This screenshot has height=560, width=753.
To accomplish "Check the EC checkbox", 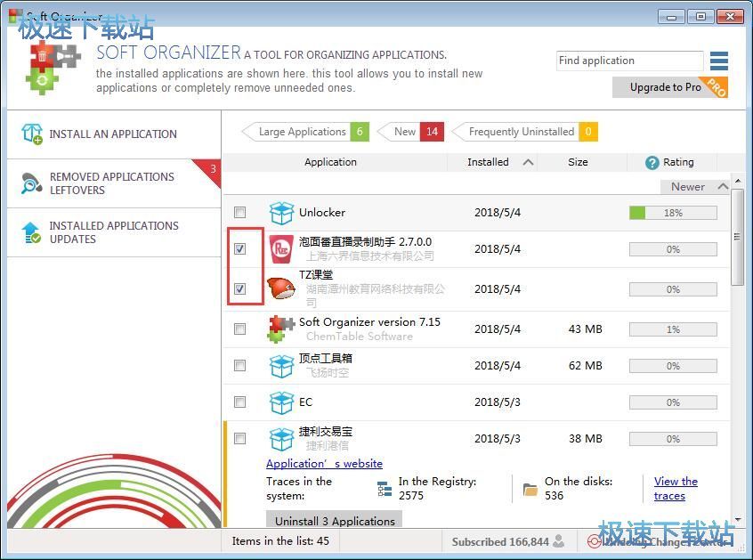I will [239, 402].
